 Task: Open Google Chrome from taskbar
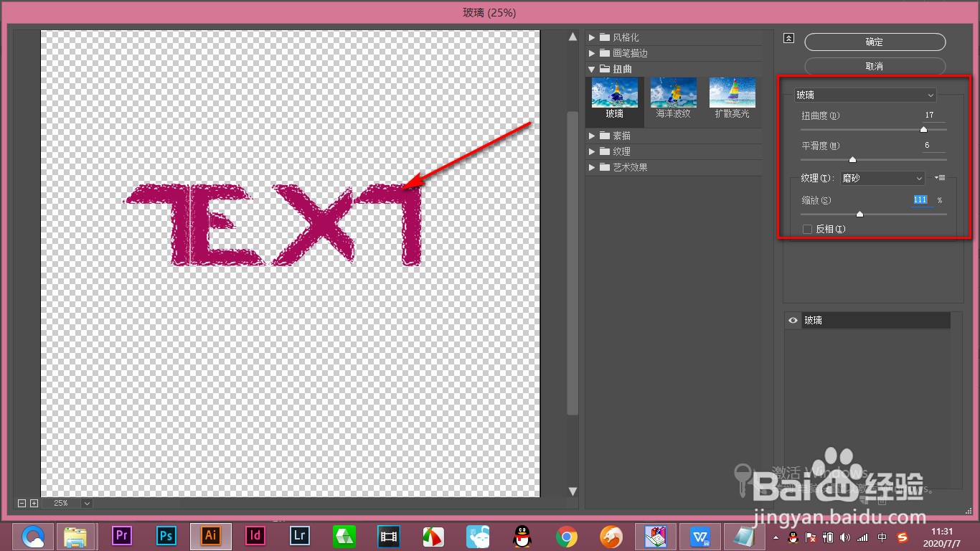566,536
